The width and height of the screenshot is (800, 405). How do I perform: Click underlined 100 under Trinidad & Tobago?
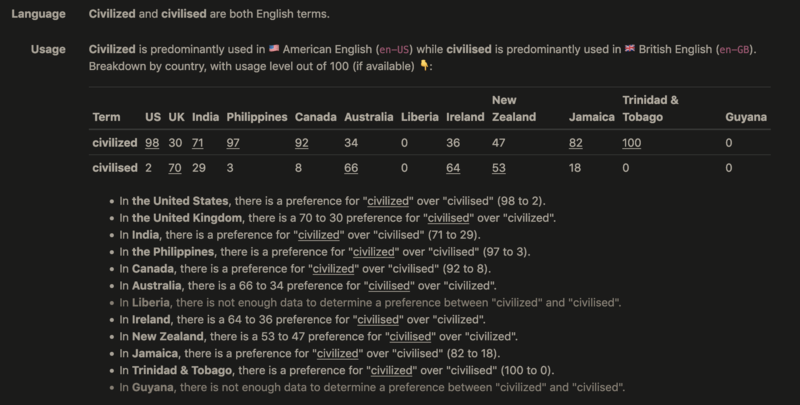tap(632, 143)
